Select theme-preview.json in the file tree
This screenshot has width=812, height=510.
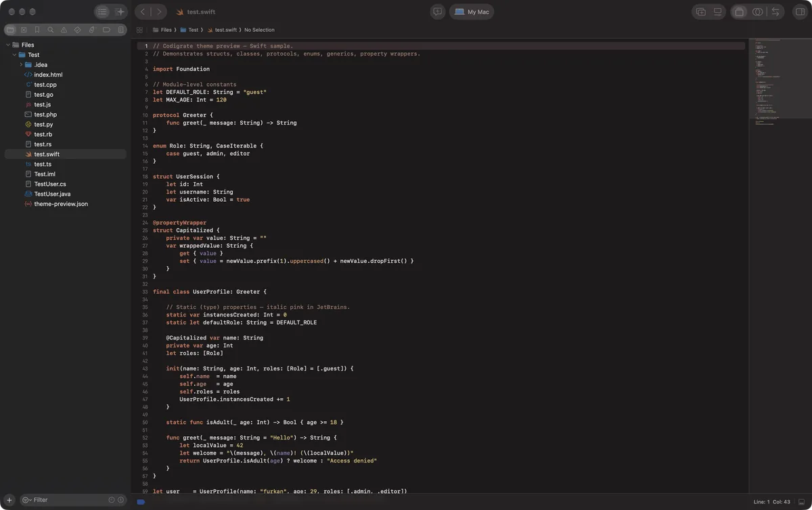click(65, 204)
